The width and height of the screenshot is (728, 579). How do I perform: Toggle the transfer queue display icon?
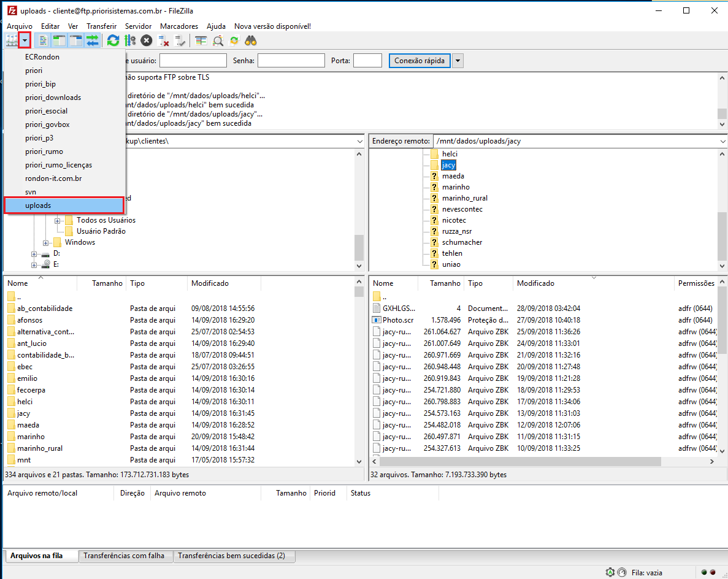(93, 41)
